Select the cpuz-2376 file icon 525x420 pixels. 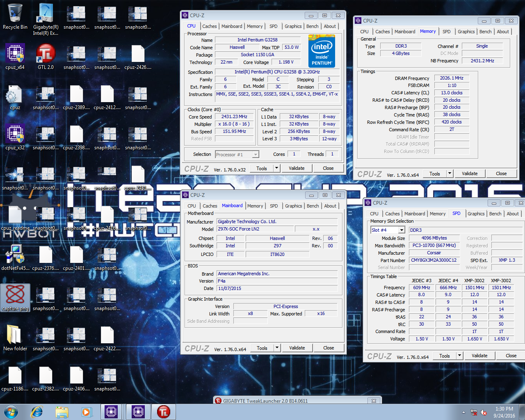pos(46,258)
